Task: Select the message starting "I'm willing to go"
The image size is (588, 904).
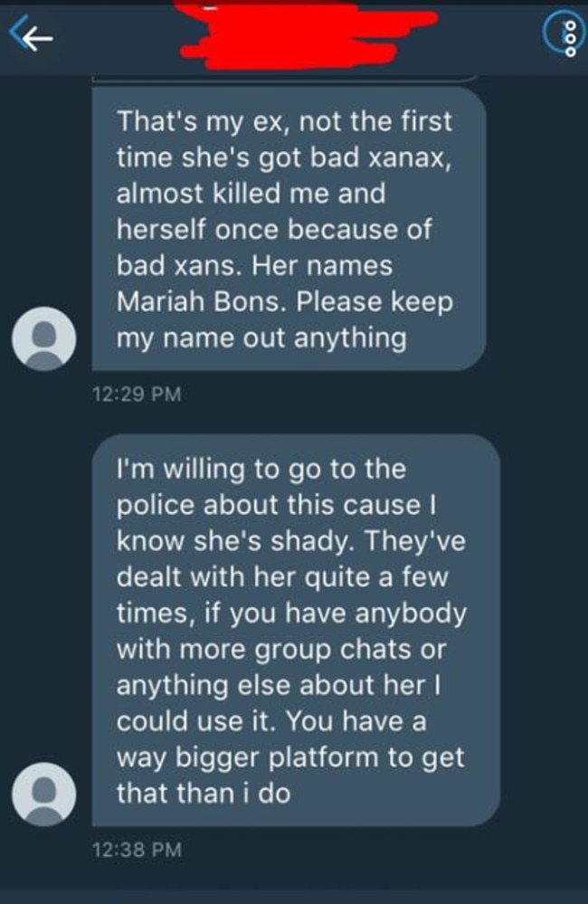Action: [x=296, y=630]
